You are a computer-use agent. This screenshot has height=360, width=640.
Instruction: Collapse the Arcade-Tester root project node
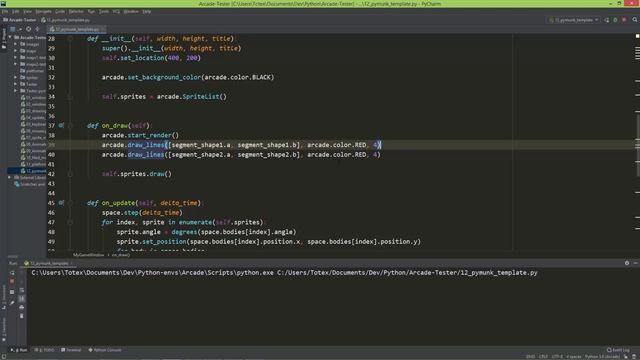tap(10, 38)
